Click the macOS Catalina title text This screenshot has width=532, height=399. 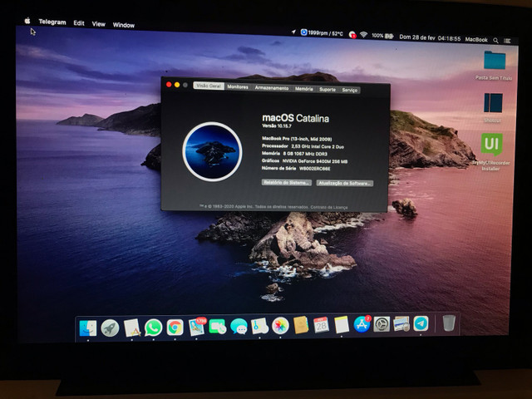(296, 118)
